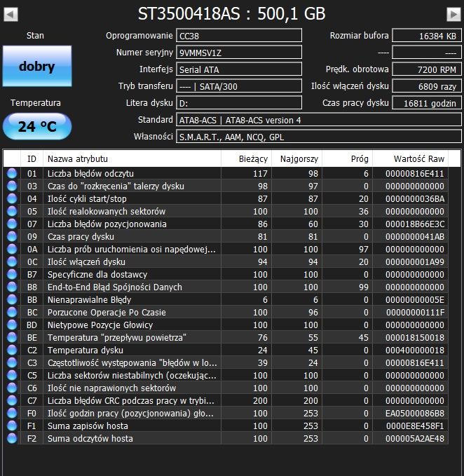
Task: Click the 'Nazwa atrybutu' column header
Action: (132, 158)
